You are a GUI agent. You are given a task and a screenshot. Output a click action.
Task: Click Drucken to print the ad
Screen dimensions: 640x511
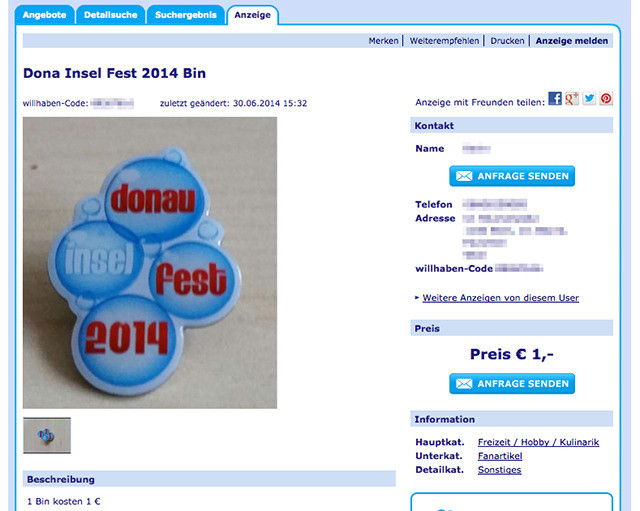pyautogui.click(x=507, y=41)
